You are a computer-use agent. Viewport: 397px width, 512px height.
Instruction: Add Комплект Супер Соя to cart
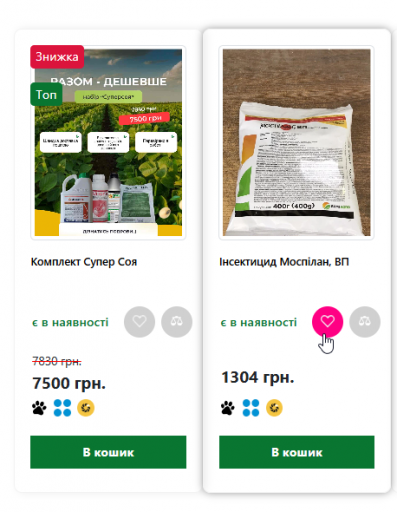[108, 452]
